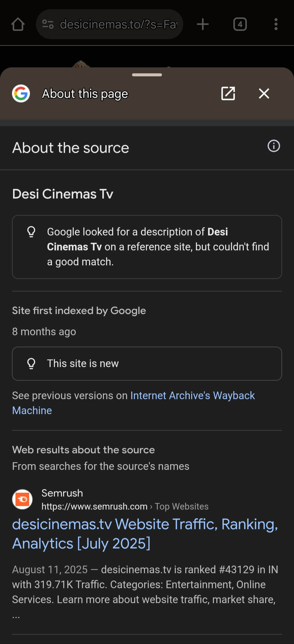Tap the Semrush favicon

point(22,499)
